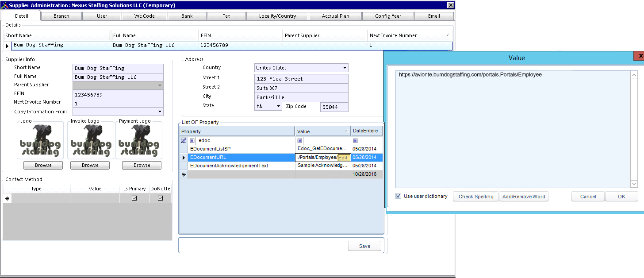Click OK in the Value dialog
This screenshot has height=278, width=644.
[x=621, y=197]
